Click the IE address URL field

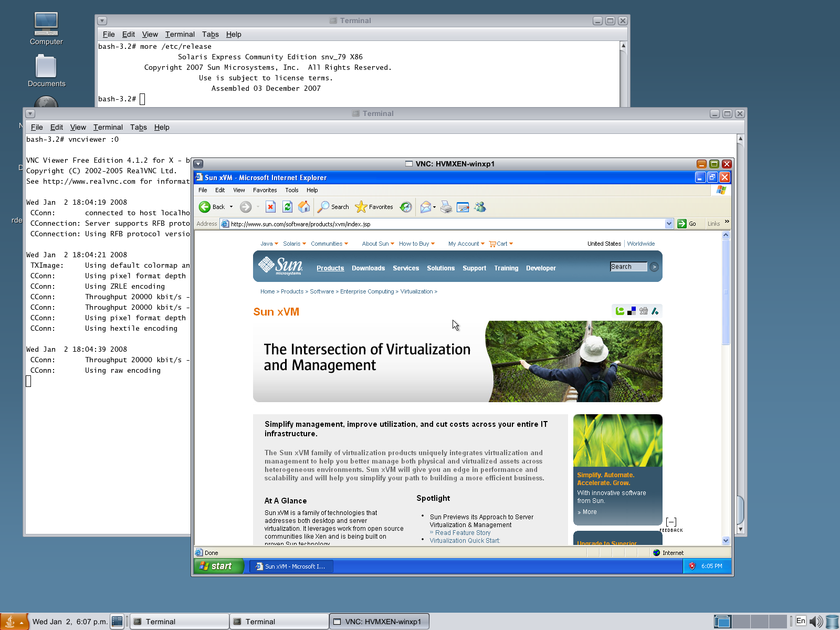coord(447,224)
